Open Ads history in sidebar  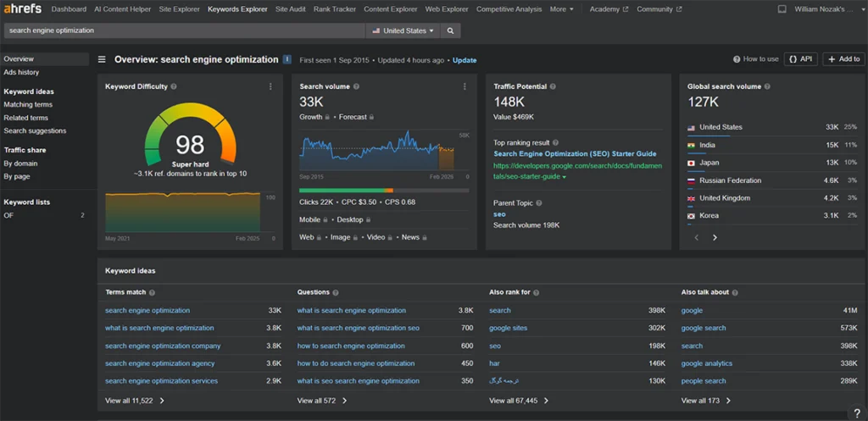21,73
